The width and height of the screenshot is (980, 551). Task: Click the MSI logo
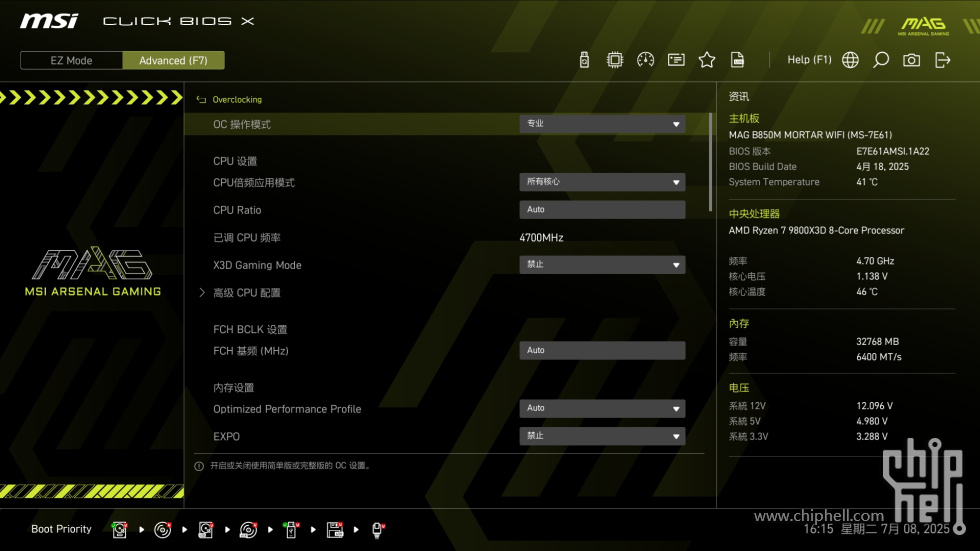pyautogui.click(x=49, y=21)
